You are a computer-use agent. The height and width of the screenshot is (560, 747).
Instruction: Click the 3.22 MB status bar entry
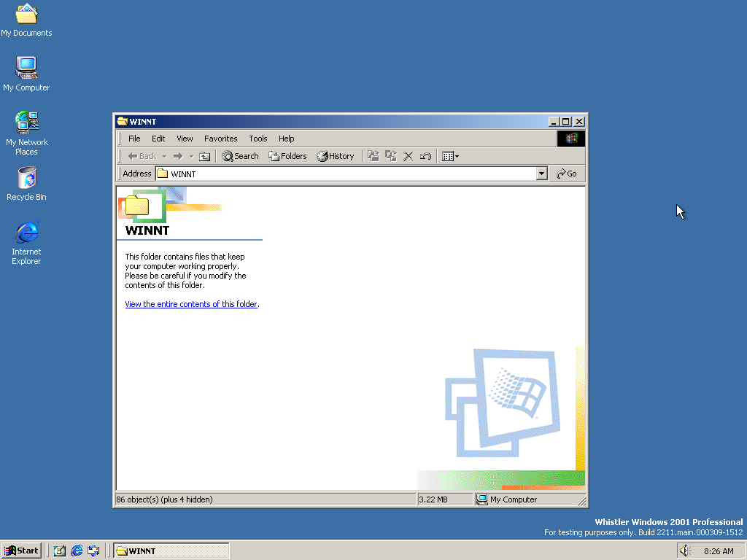tap(433, 499)
